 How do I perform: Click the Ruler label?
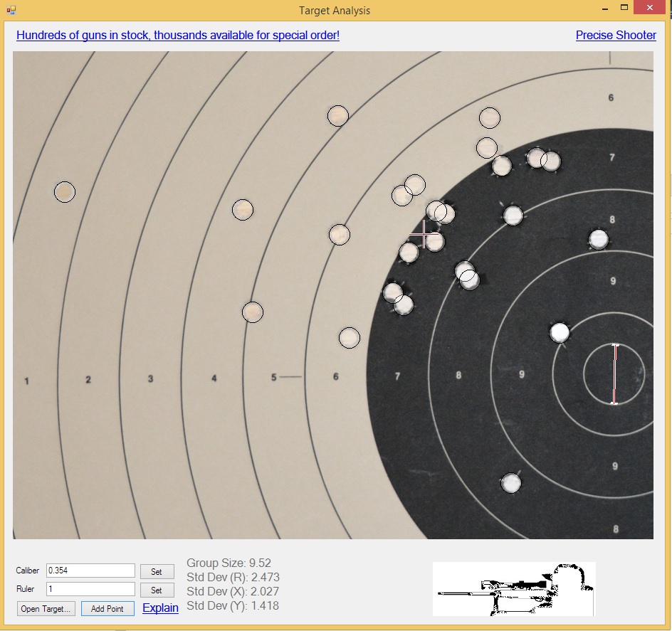(x=26, y=589)
